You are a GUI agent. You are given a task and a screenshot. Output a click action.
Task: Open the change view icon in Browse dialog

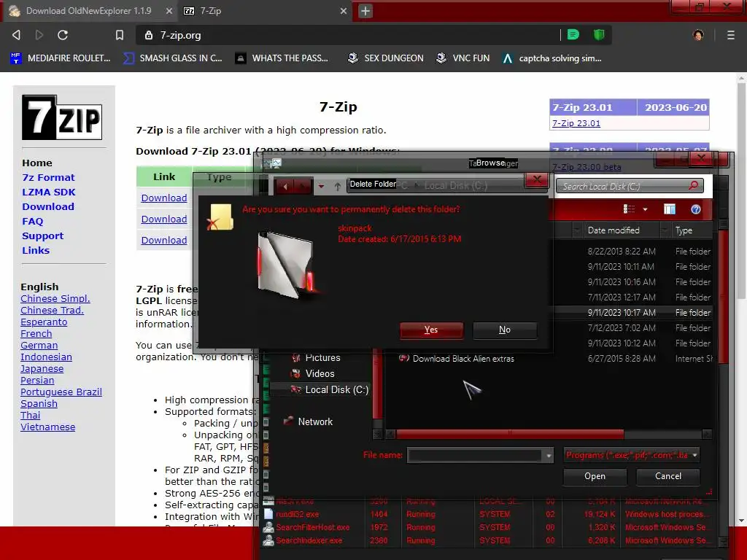click(x=629, y=209)
